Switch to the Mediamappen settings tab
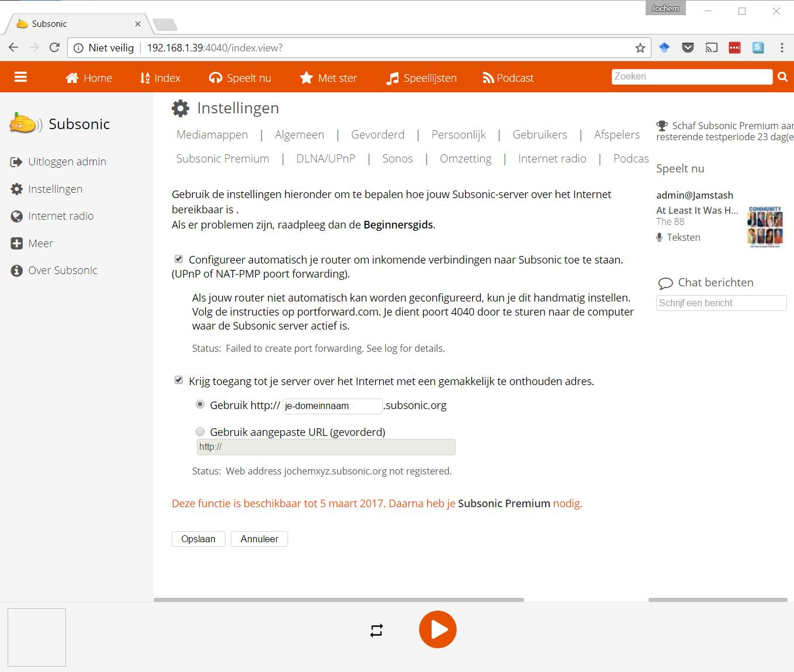Image resolution: width=794 pixels, height=672 pixels. 212,134
